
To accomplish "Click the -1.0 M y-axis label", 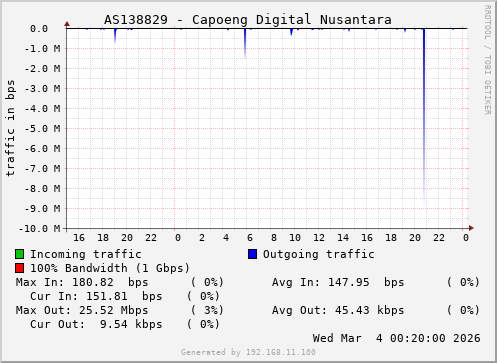I will 42,49.
